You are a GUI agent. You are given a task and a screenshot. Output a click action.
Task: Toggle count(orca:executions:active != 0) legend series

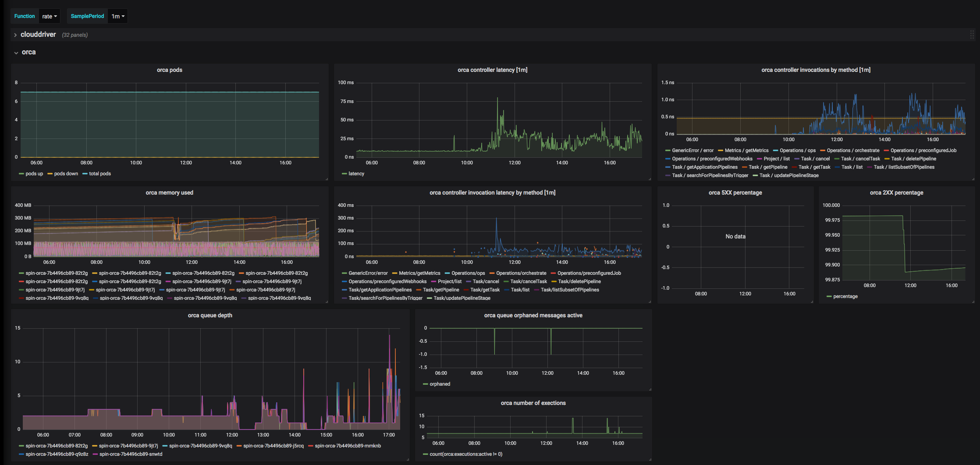point(466,454)
